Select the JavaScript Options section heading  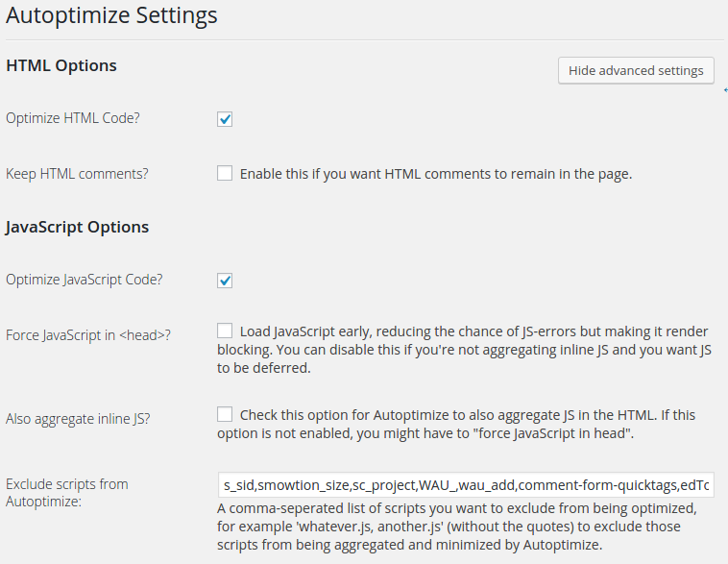(x=77, y=227)
